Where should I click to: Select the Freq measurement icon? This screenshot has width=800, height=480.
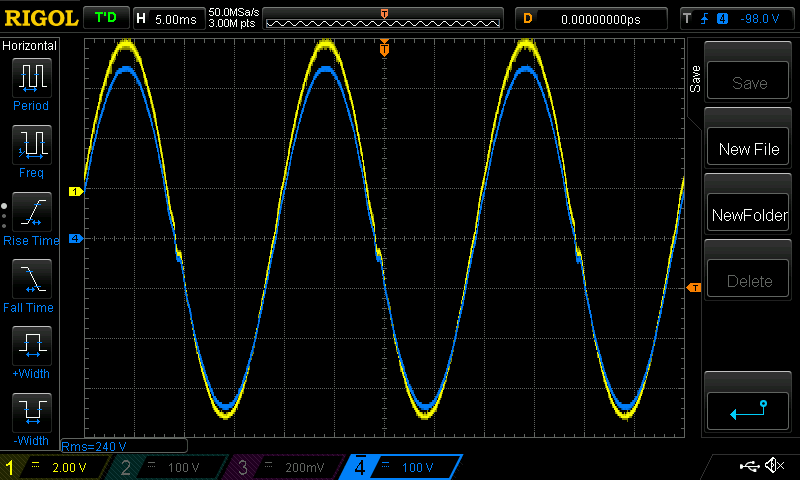[31, 145]
